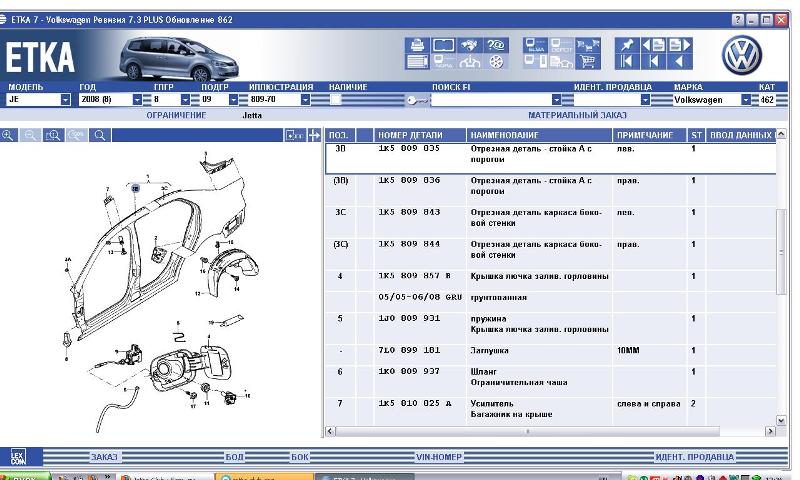The image size is (800, 480).
Task: Click the DEPOT computer icon
Action: tap(561, 45)
